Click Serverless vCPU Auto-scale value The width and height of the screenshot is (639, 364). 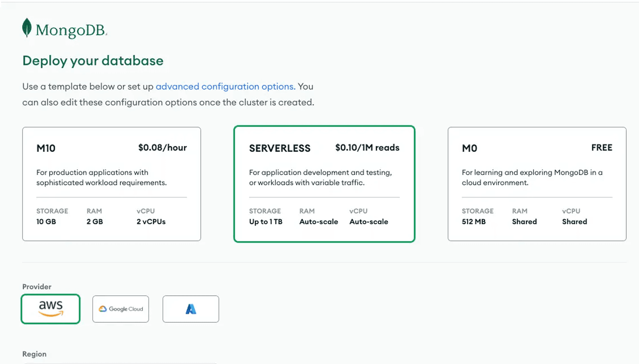tap(369, 222)
